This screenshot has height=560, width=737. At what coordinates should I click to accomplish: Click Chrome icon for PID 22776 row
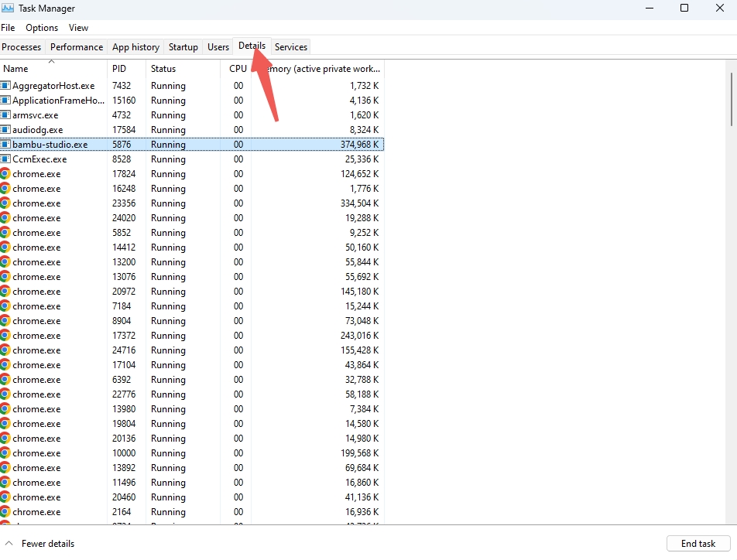(x=5, y=394)
